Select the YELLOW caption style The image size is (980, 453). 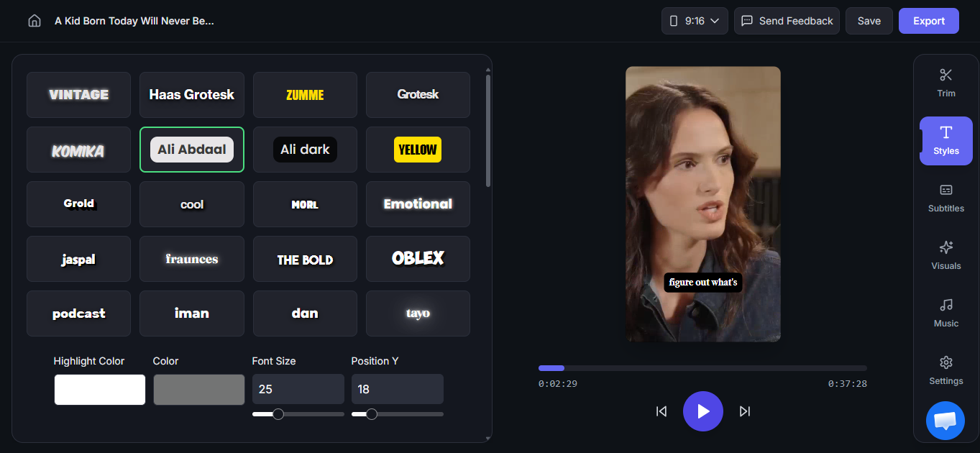tap(418, 150)
